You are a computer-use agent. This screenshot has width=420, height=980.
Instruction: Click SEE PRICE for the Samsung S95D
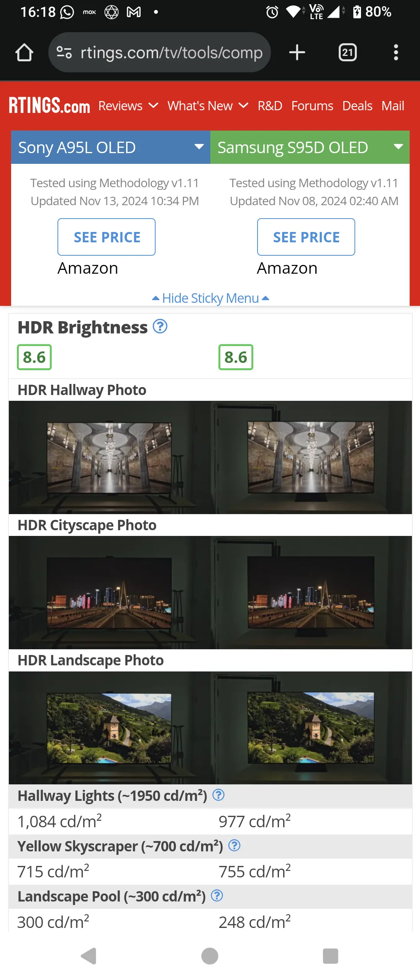(x=306, y=237)
